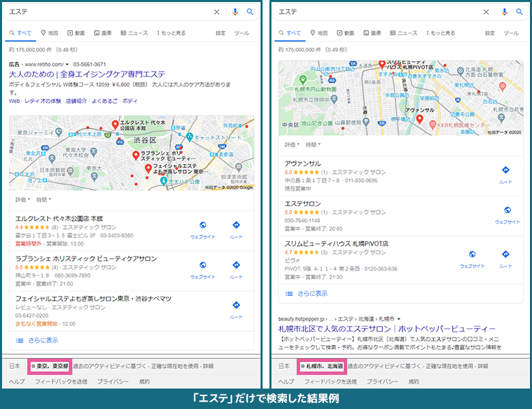Select すべて tab in right panel
This screenshot has width=532, height=409.
(290, 33)
